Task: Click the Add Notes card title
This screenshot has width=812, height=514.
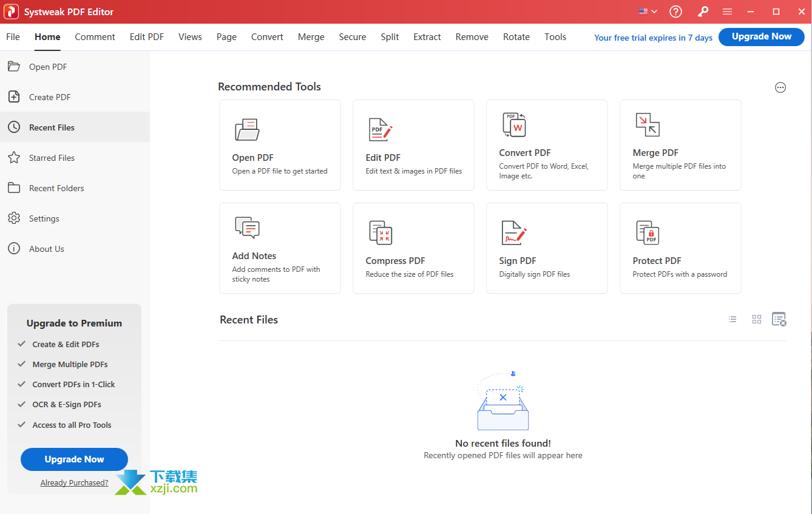Action: click(254, 256)
